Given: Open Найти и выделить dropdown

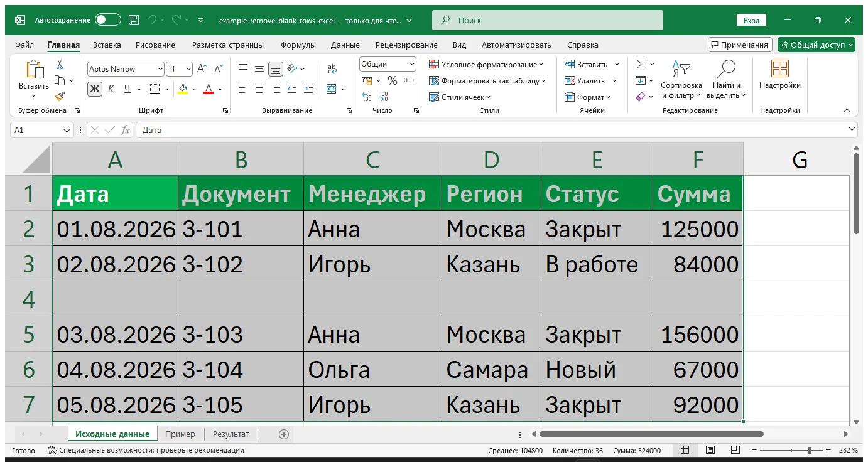Looking at the screenshot, I should pyautogui.click(x=726, y=80).
